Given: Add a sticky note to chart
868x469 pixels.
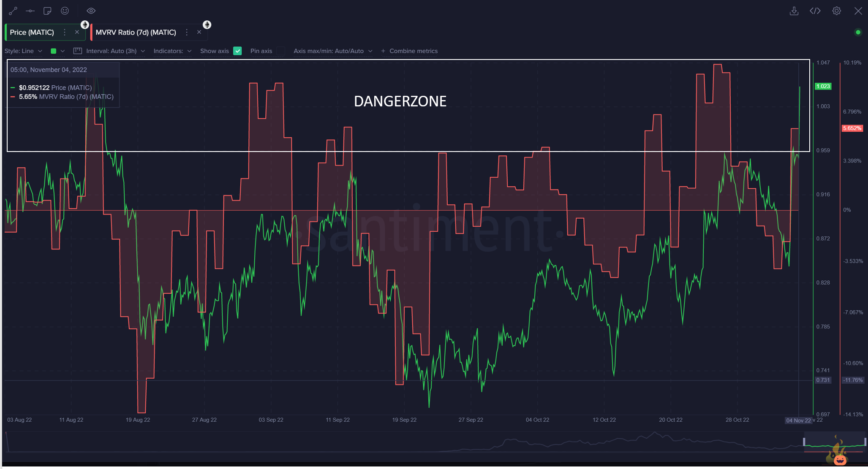Looking at the screenshot, I should (x=47, y=11).
